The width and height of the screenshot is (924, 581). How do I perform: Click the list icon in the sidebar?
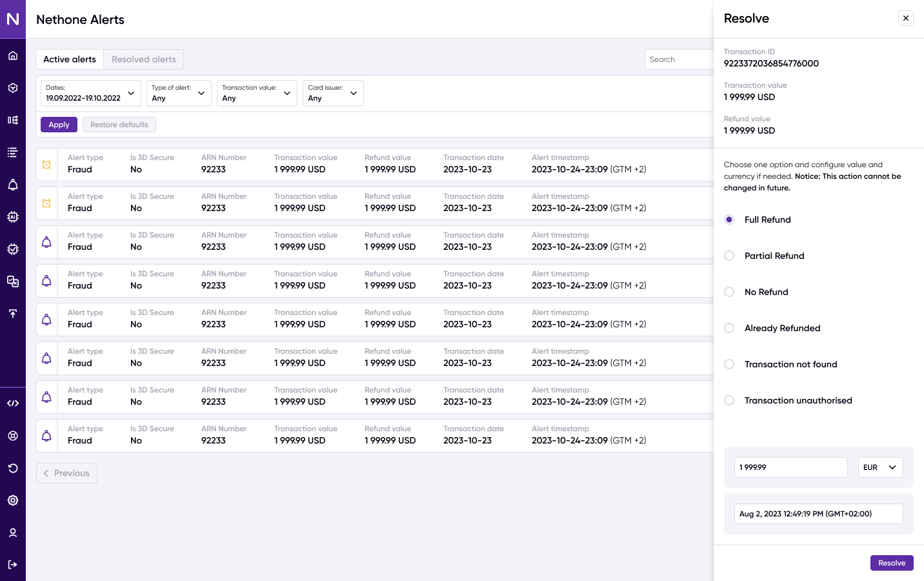[x=13, y=152]
